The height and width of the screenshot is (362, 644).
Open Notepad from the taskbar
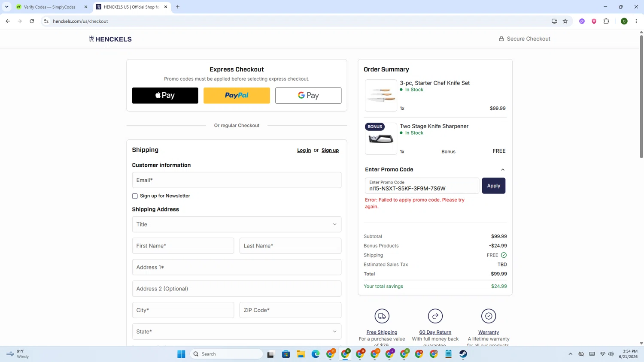[448, 354]
